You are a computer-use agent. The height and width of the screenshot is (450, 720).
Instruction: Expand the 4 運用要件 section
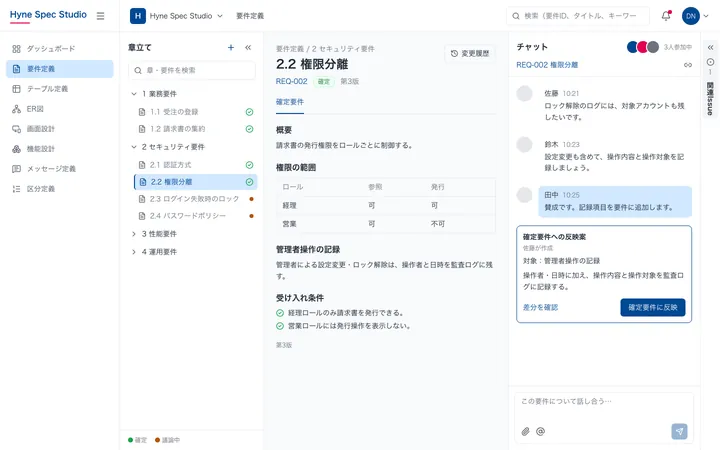click(134, 252)
